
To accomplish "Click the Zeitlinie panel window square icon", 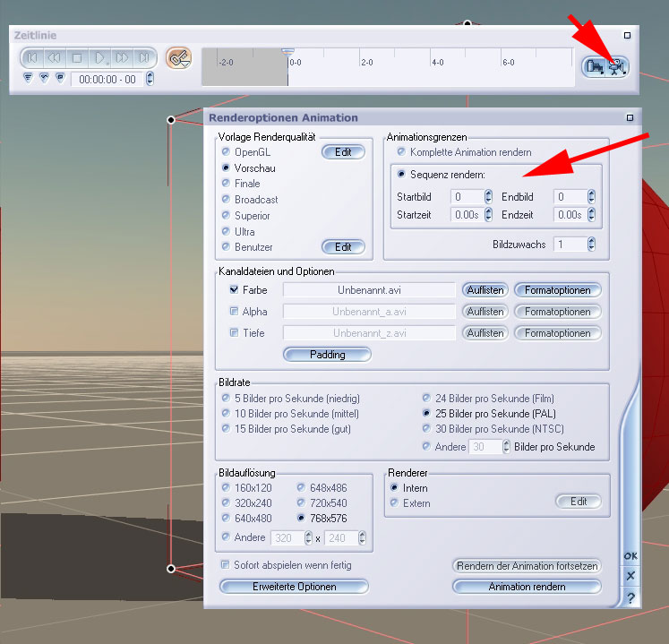I will (627, 36).
